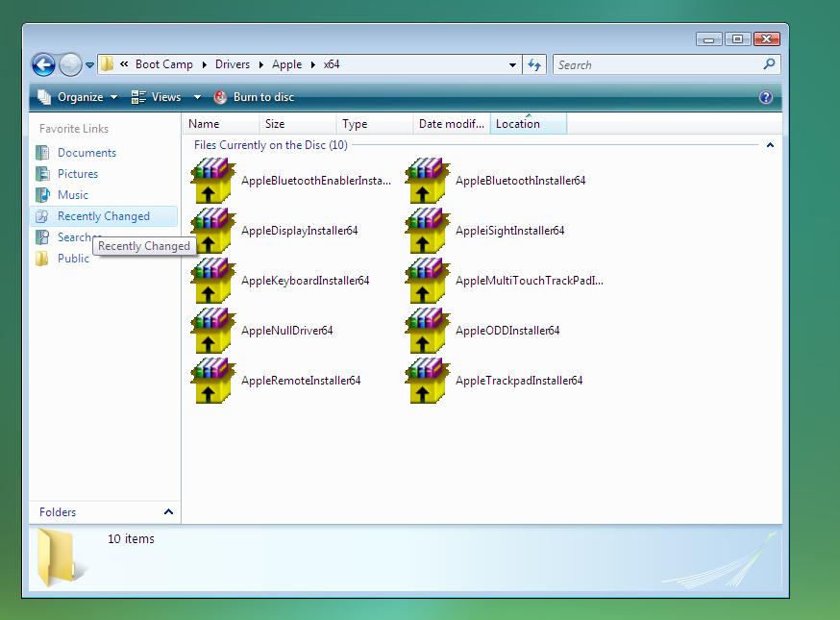840x620 pixels.
Task: Open the Organize menu
Action: [x=77, y=97]
